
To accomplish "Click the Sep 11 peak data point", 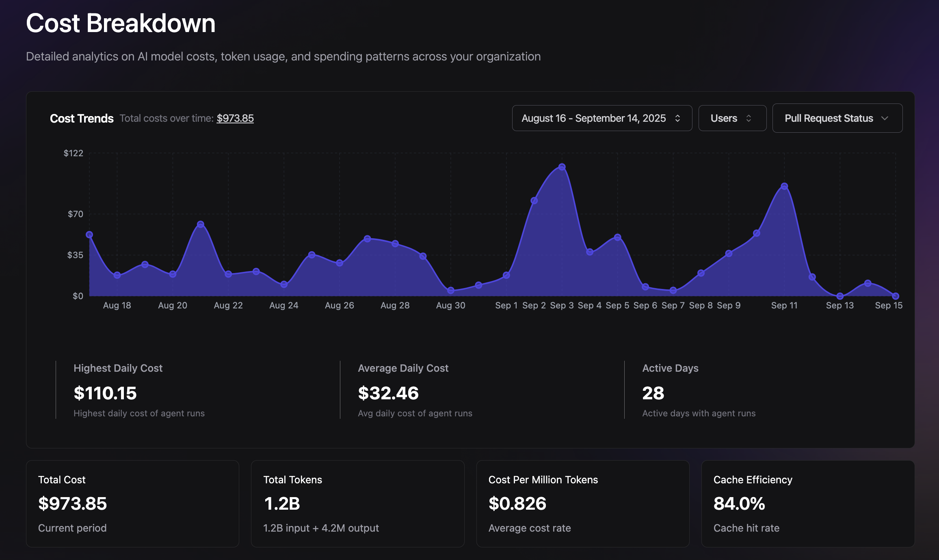I will 784,186.
